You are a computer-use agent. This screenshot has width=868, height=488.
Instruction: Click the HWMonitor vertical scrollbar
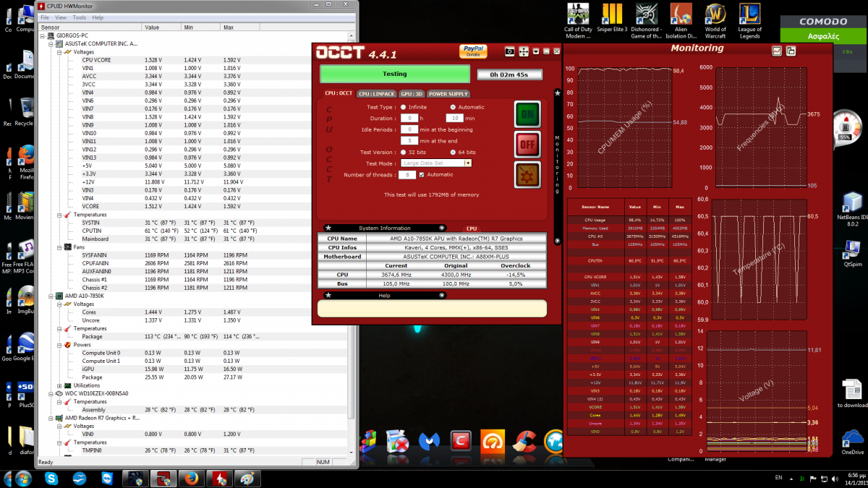tap(350, 244)
